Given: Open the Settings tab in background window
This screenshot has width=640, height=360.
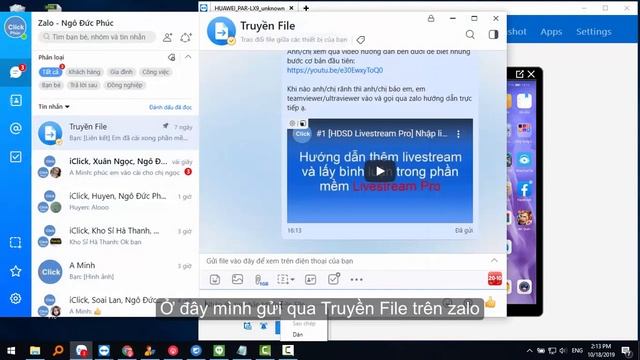Looking at the screenshot, I should click(x=593, y=32).
